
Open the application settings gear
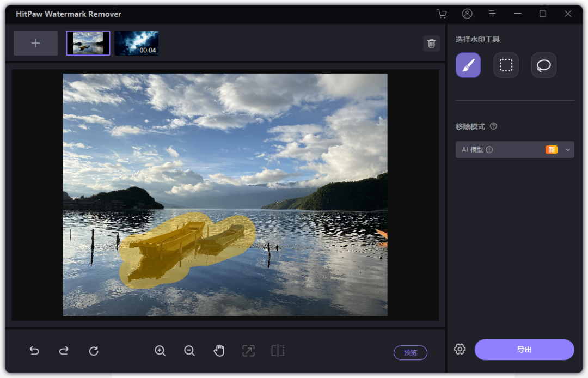[x=460, y=349]
